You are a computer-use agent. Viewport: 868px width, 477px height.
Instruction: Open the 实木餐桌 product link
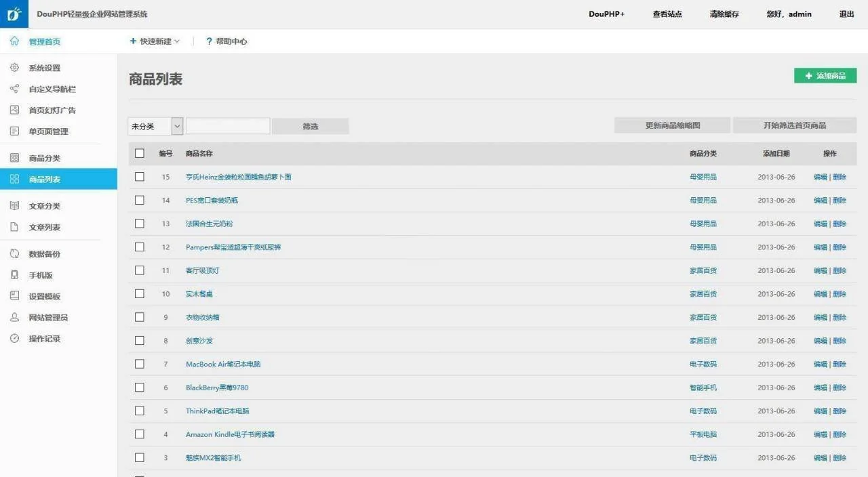[199, 294]
